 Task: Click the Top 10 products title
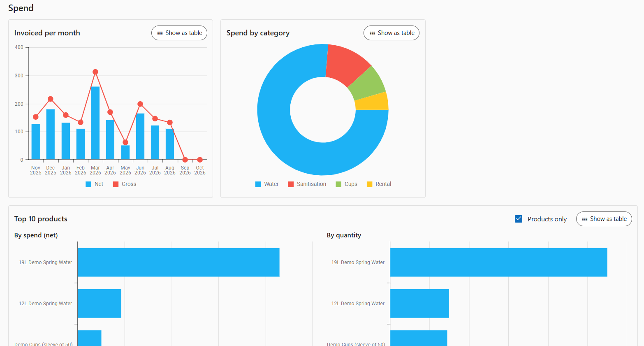tap(41, 219)
